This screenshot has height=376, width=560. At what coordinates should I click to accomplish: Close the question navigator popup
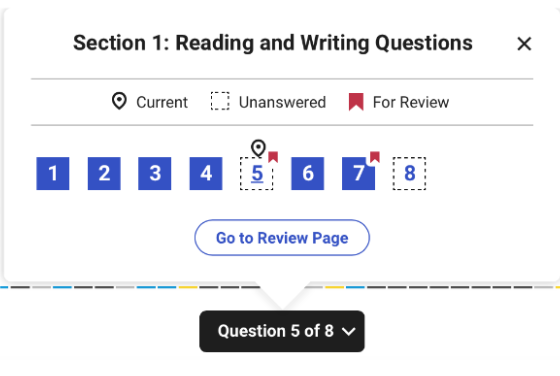524,44
